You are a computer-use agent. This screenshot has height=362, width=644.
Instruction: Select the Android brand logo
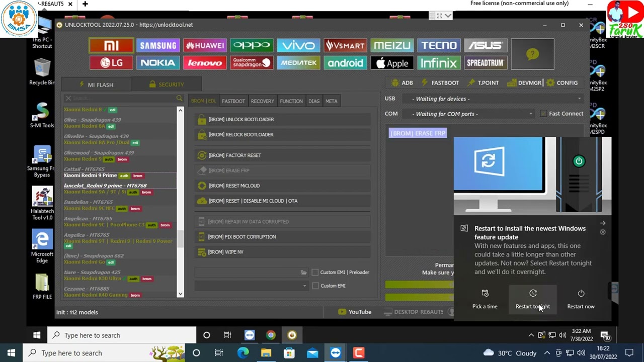(x=345, y=63)
